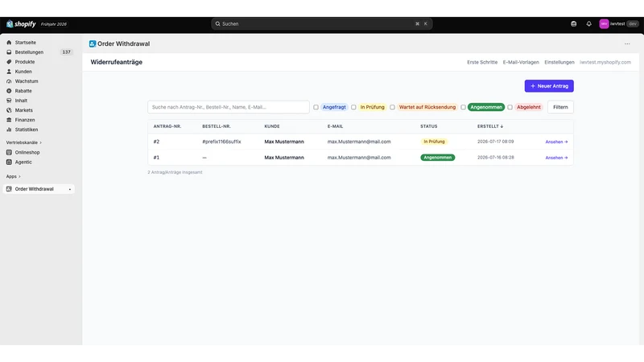
Task: Open Startseite home icon in sidebar
Action: [x=9, y=43]
